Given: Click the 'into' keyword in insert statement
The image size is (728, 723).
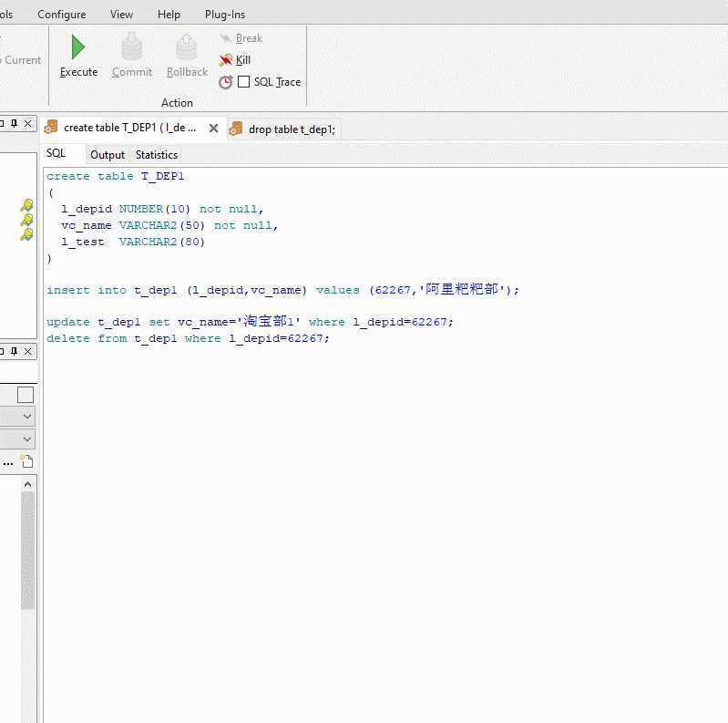Looking at the screenshot, I should pos(112,290).
